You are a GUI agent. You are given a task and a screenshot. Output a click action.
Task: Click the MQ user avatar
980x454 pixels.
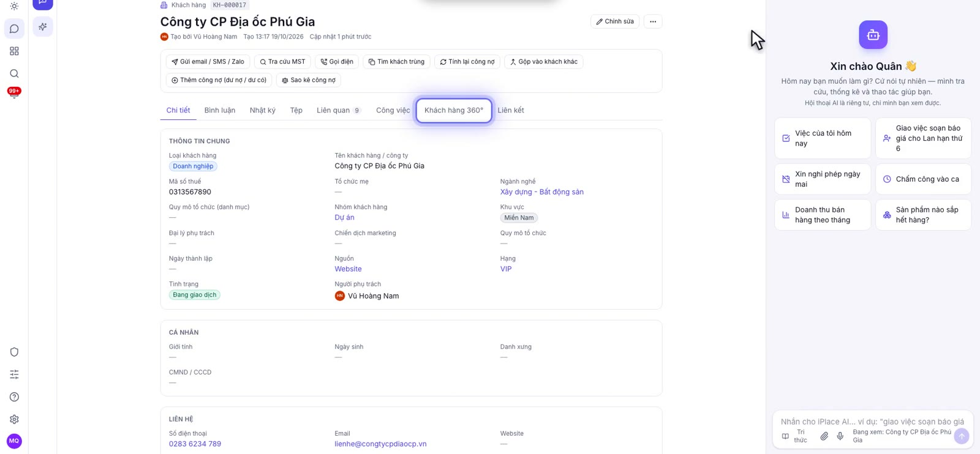[14, 441]
